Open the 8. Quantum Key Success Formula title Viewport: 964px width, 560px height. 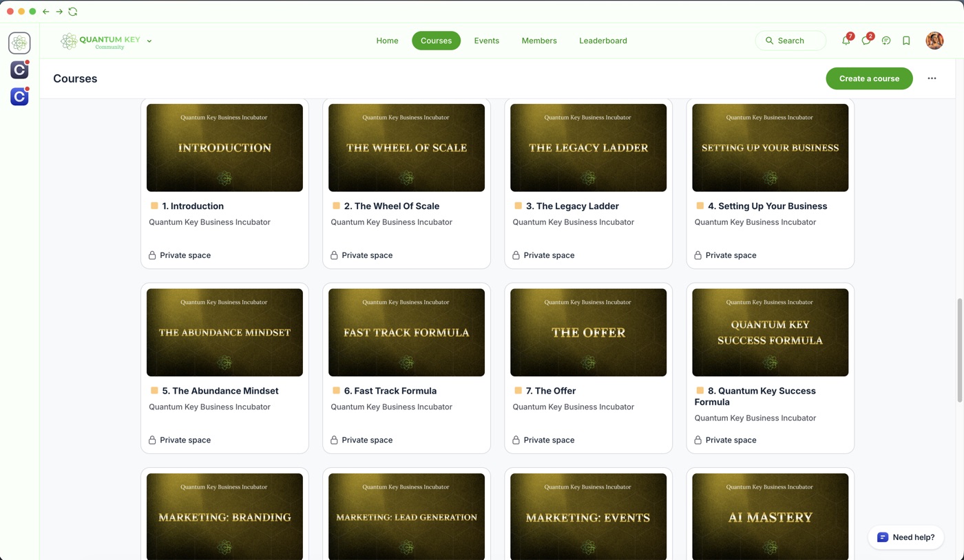click(755, 396)
